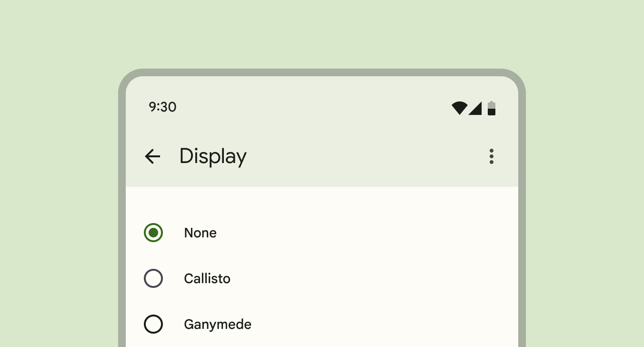Tap the Ganymede label text
The height and width of the screenshot is (347, 644).
pos(217,324)
